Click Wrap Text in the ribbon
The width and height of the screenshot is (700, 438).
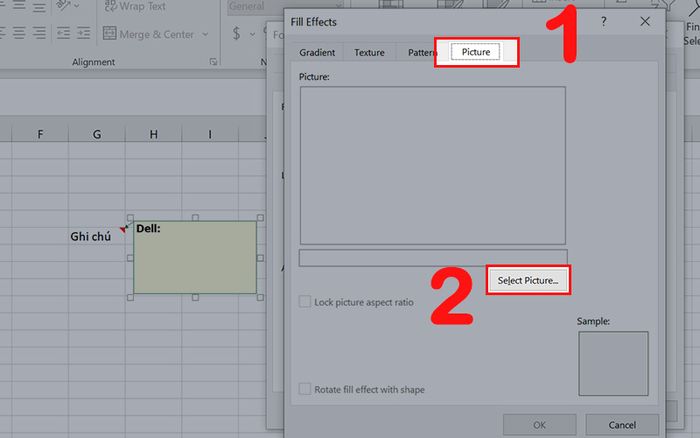point(134,6)
